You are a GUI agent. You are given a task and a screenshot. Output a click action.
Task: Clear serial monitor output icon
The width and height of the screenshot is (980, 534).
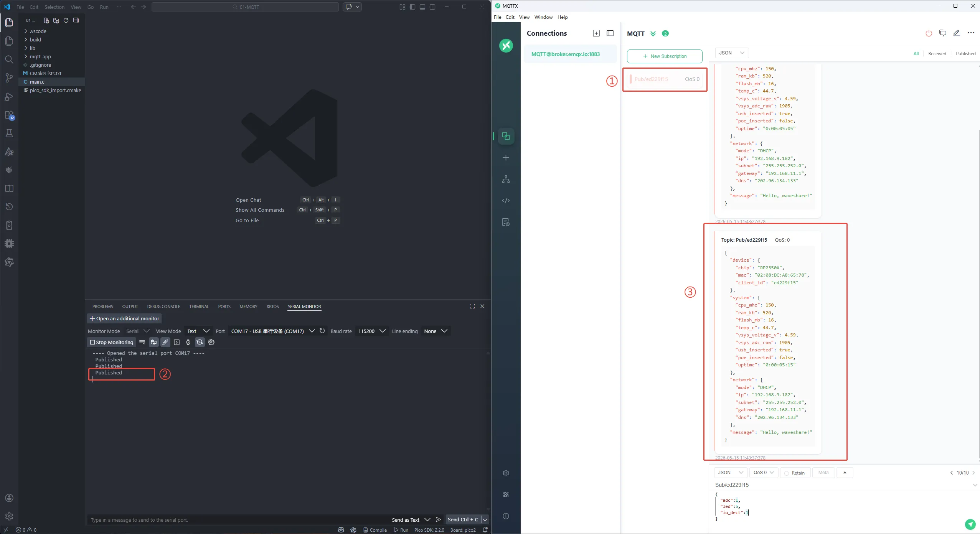(x=142, y=342)
